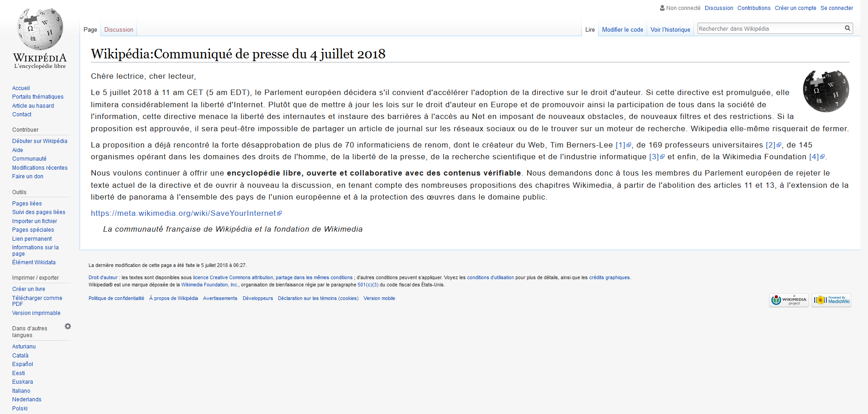Open Version imprimable

click(36, 313)
